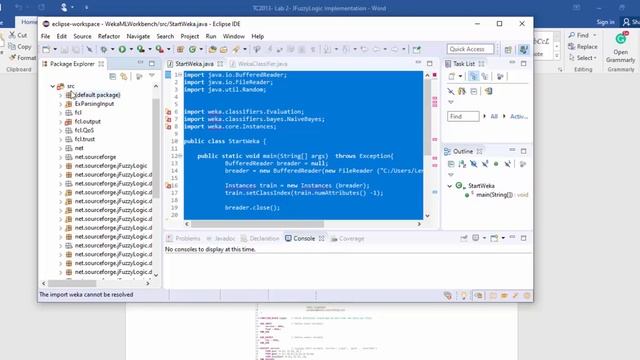640x360 pixels.
Task: Toggle Hide Local Types icon in Outline
Action: click(507, 164)
